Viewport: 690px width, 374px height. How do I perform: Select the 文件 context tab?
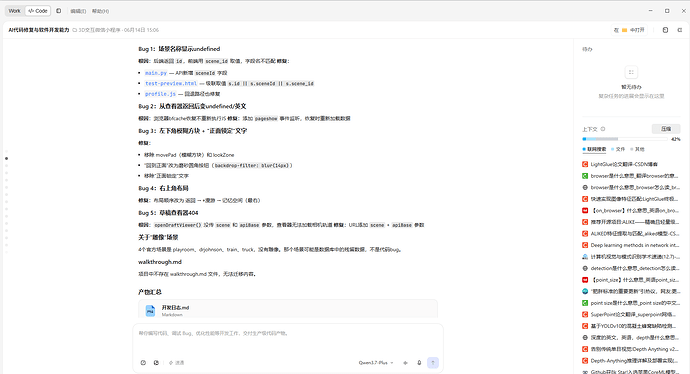click(618, 149)
